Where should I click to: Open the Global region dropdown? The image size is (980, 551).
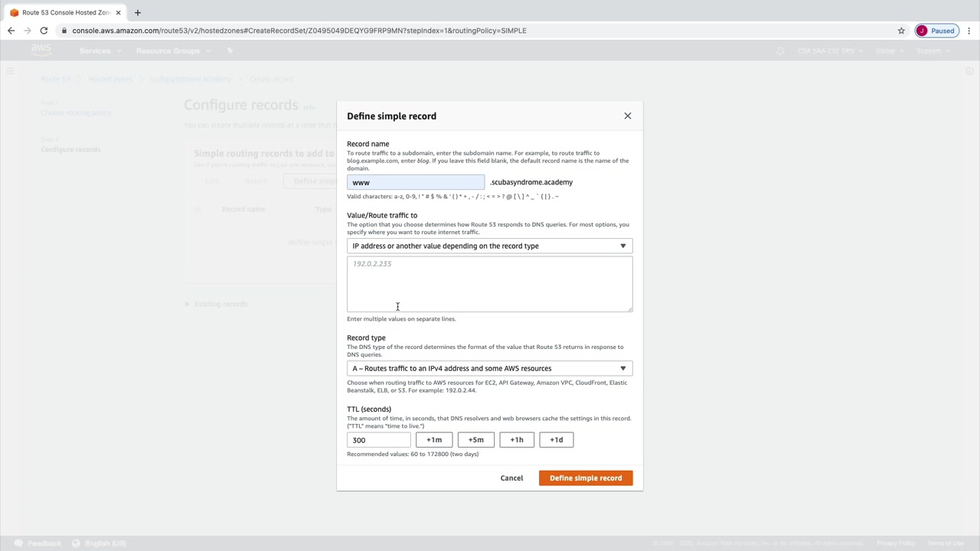[890, 51]
